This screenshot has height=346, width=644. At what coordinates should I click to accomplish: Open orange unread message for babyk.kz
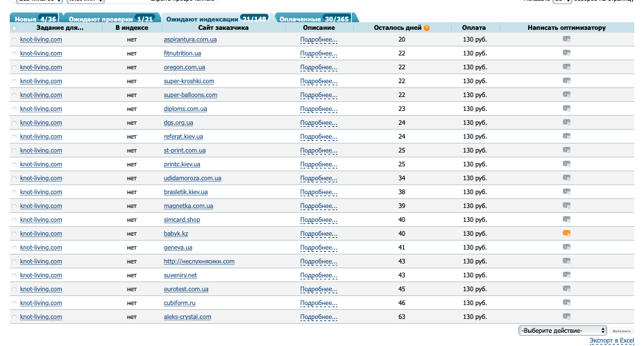566,234
